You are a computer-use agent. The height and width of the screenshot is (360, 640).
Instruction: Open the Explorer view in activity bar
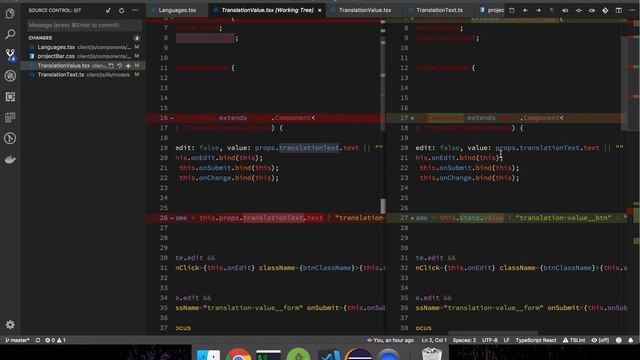point(10,13)
